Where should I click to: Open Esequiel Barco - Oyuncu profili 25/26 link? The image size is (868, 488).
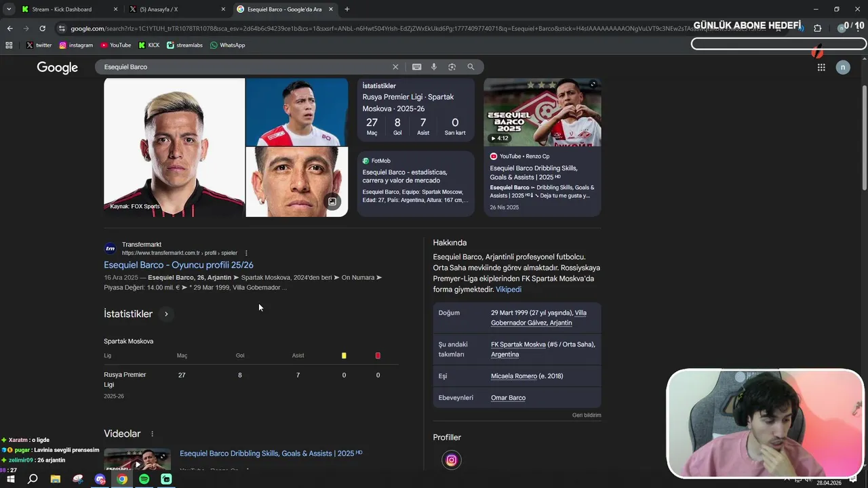(178, 265)
